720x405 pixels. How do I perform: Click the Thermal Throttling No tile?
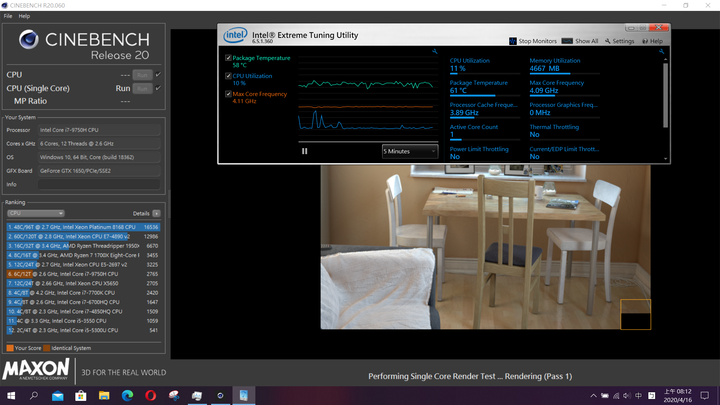pos(564,132)
